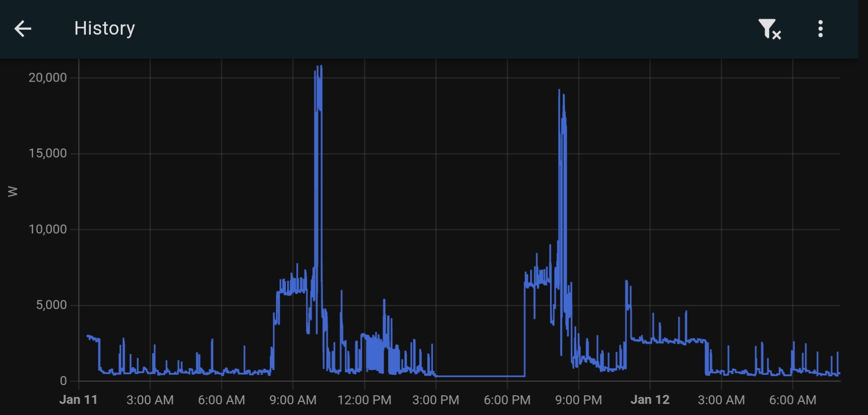868x415 pixels.
Task: Click the Jan 11 date label
Action: (79, 400)
